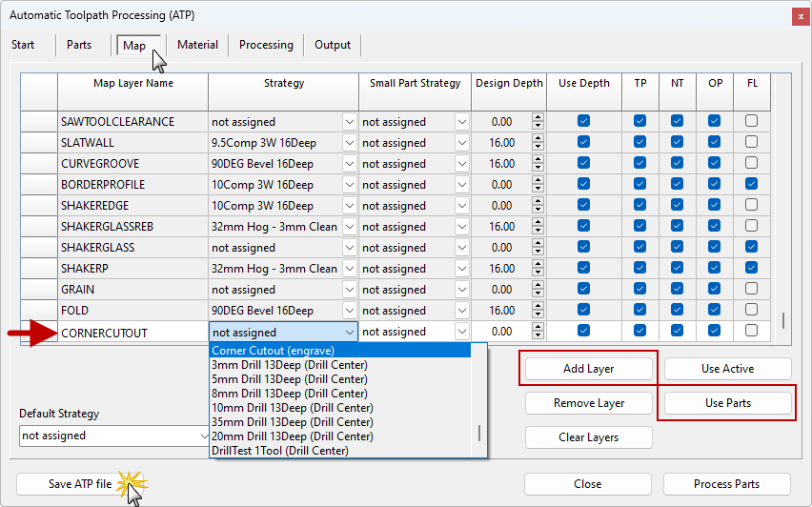Open Strategy dropdown for SLATWALL layer
This screenshot has width=812, height=507.
[x=349, y=143]
